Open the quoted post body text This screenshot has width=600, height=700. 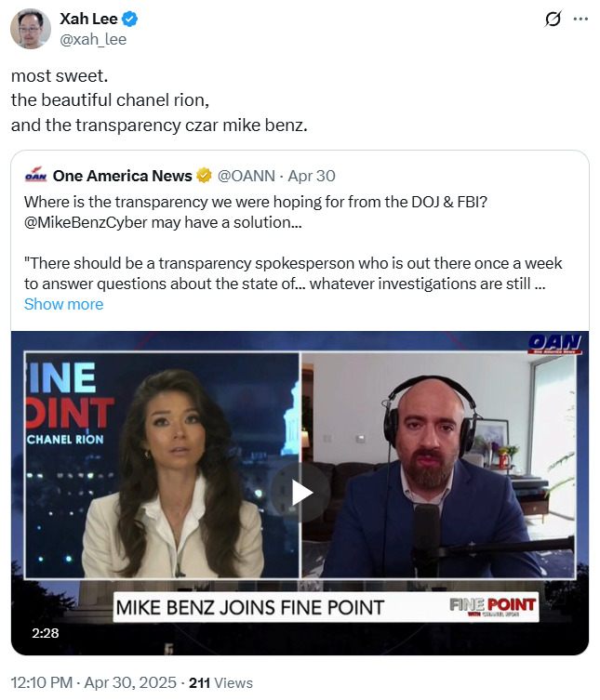[293, 243]
